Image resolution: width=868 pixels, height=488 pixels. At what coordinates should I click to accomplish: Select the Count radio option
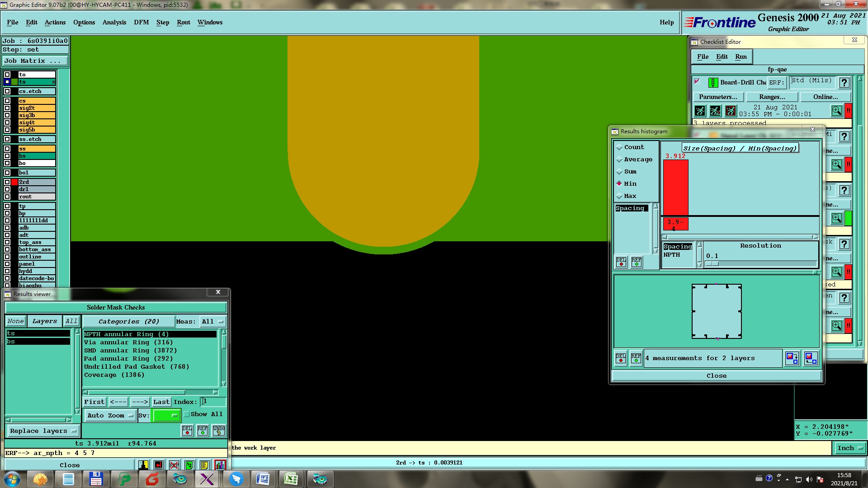(619, 147)
